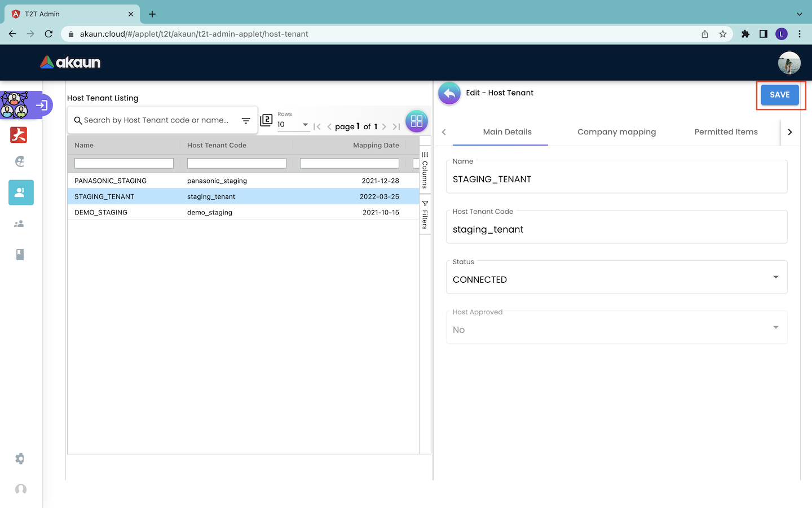Open the settings gear in sidebar

click(20, 459)
